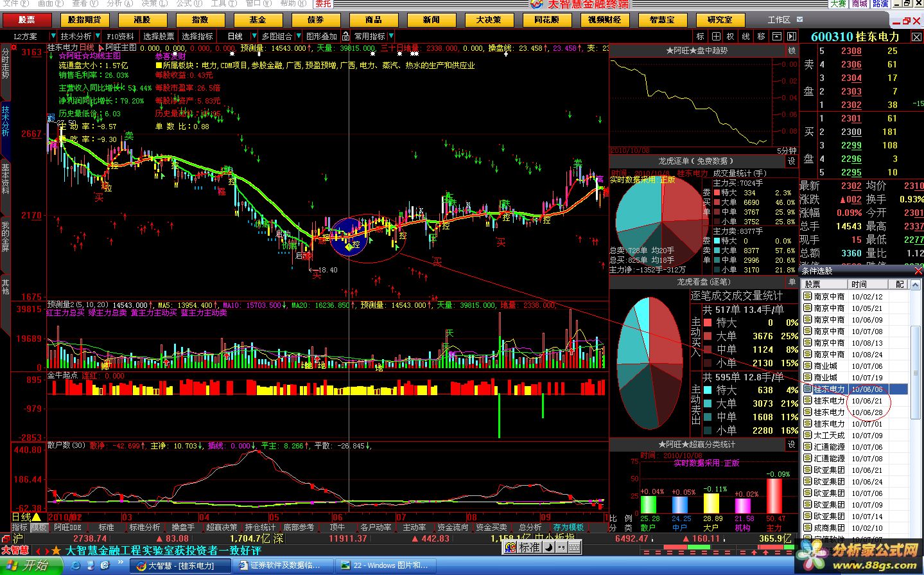Toggle checkbox for 南京中商 10/05/21 row

click(x=808, y=308)
